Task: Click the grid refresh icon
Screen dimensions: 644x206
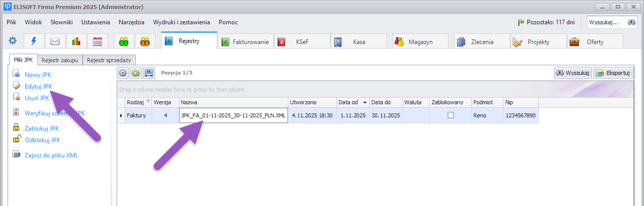Action: pyautogui.click(x=136, y=73)
